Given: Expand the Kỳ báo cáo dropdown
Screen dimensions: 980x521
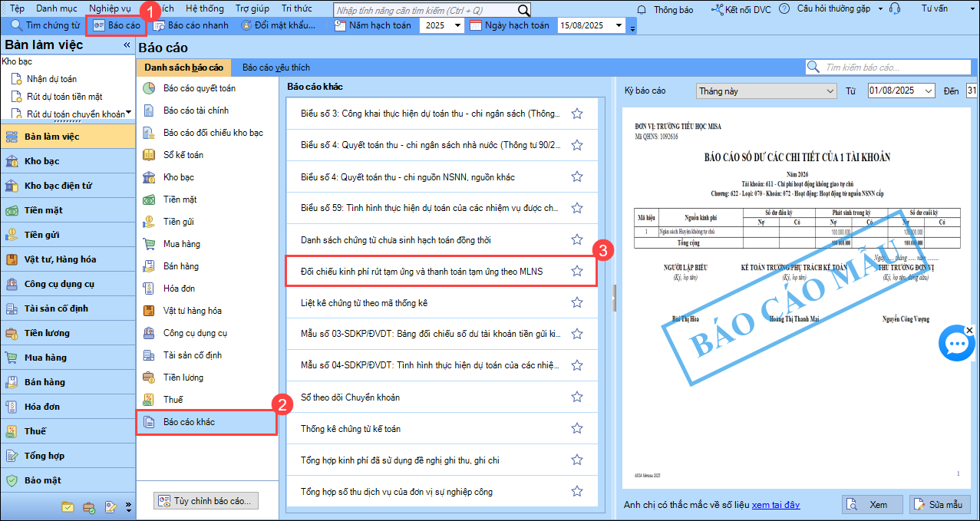Looking at the screenshot, I should [x=830, y=91].
